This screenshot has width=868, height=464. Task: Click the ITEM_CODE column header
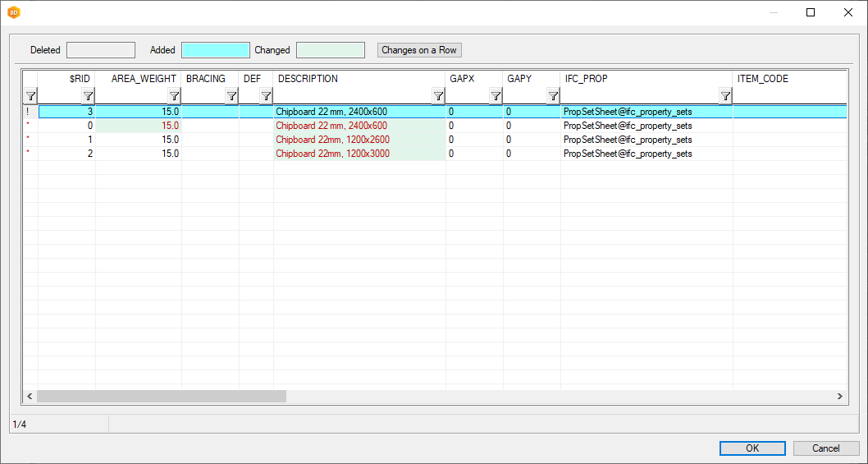(x=763, y=79)
